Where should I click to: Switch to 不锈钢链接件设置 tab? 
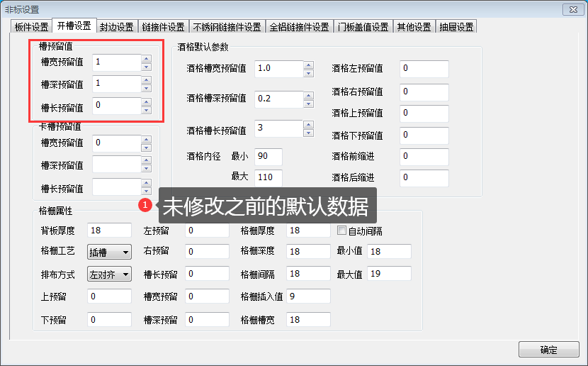[x=227, y=27]
